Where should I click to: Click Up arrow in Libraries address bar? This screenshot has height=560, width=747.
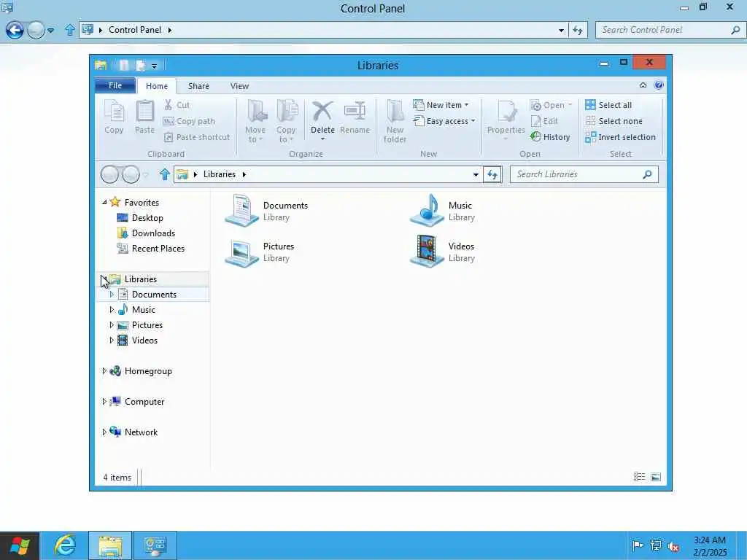165,174
